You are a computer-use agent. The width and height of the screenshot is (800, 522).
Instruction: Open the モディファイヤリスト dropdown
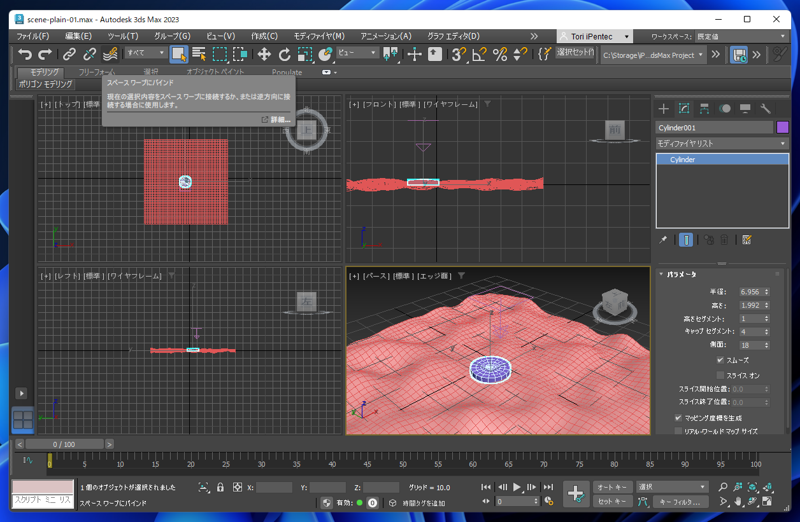(x=721, y=144)
